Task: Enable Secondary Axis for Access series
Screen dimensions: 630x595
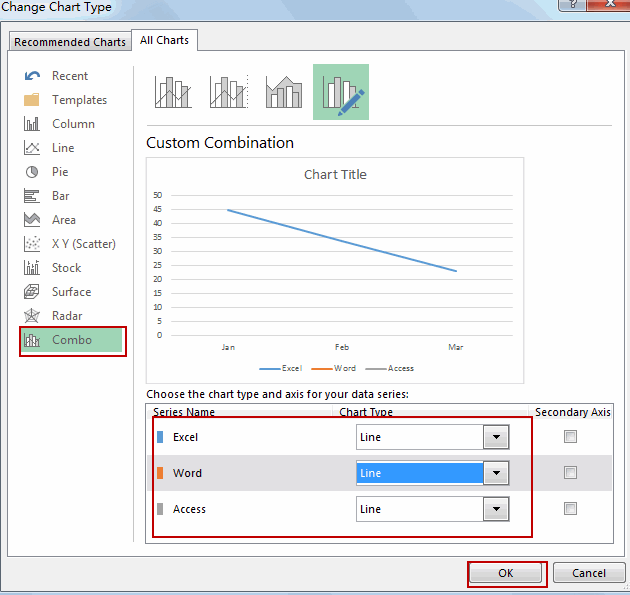Action: (570, 509)
